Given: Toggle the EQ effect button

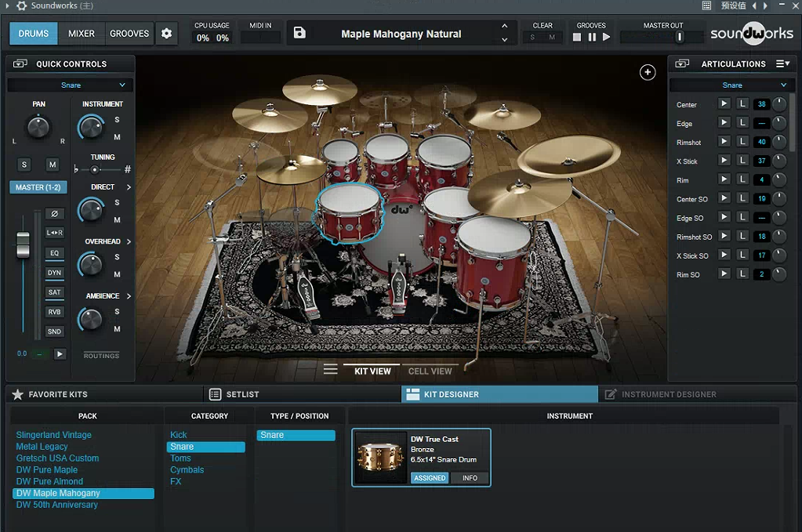Looking at the screenshot, I should tap(54, 253).
